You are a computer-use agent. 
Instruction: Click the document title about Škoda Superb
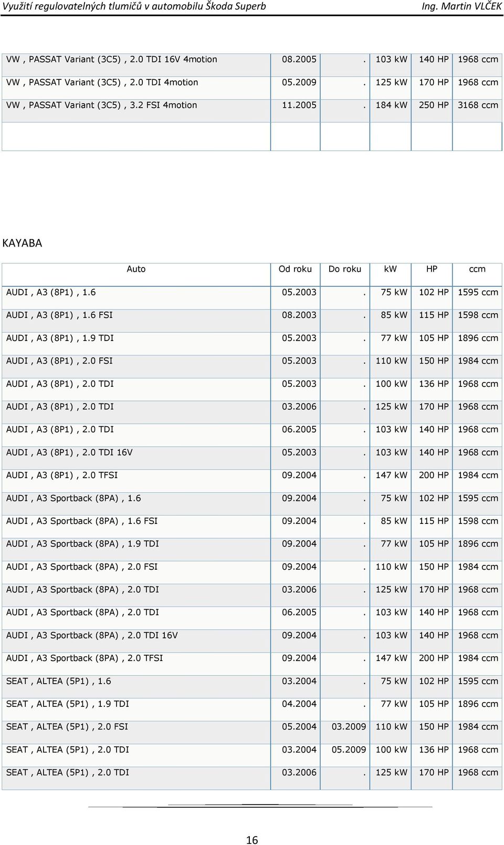[x=134, y=7]
